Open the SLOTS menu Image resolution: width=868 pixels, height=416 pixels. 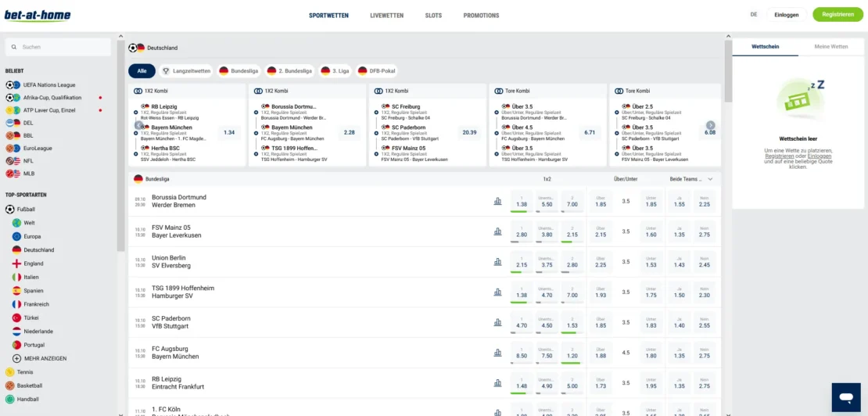(433, 16)
